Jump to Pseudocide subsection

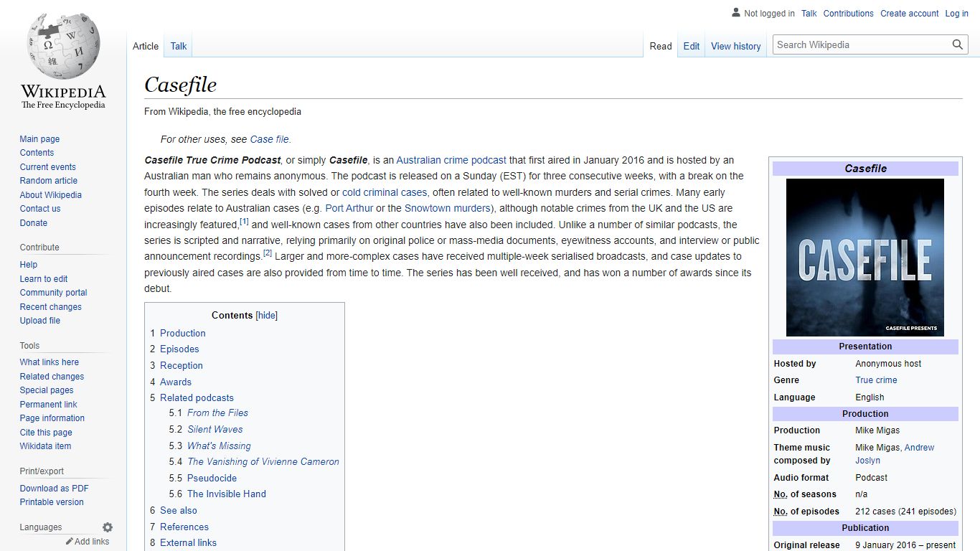212,478
